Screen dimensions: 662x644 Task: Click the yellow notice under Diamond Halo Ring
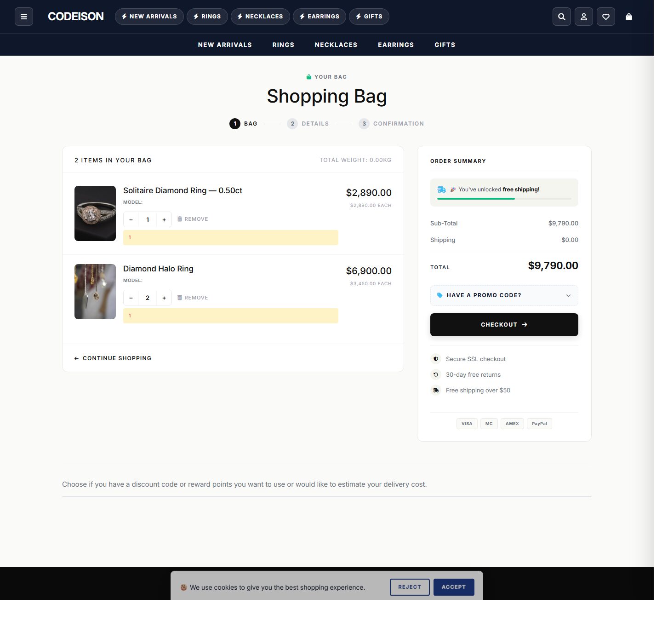point(231,316)
